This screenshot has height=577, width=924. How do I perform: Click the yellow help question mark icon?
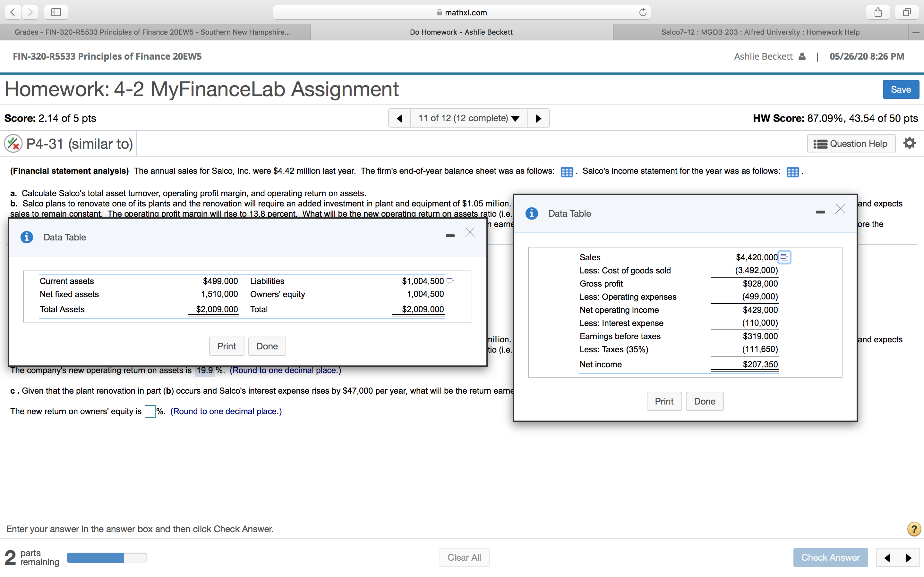[x=914, y=529]
